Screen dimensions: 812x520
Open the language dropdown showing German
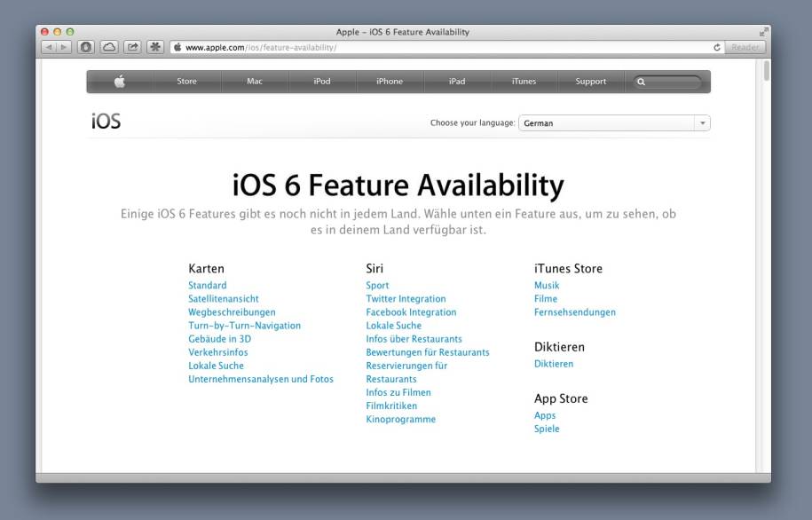614,123
